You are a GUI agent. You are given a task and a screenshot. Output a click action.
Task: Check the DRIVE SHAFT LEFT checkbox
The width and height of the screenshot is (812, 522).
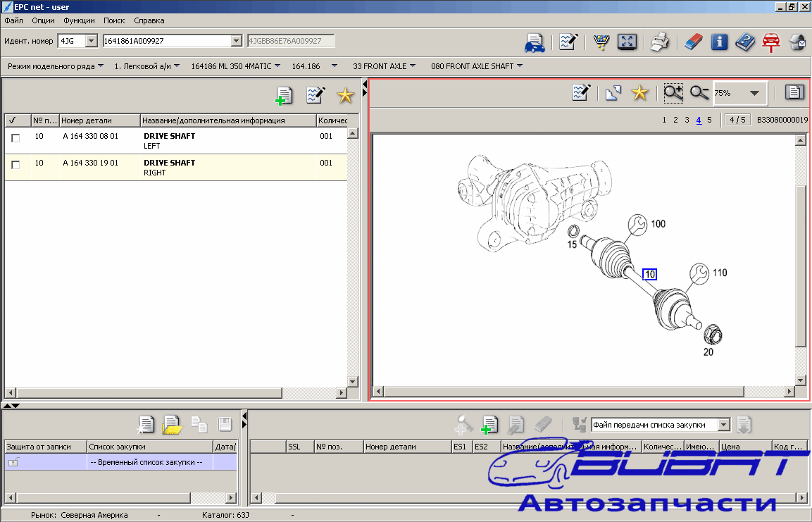[15, 138]
